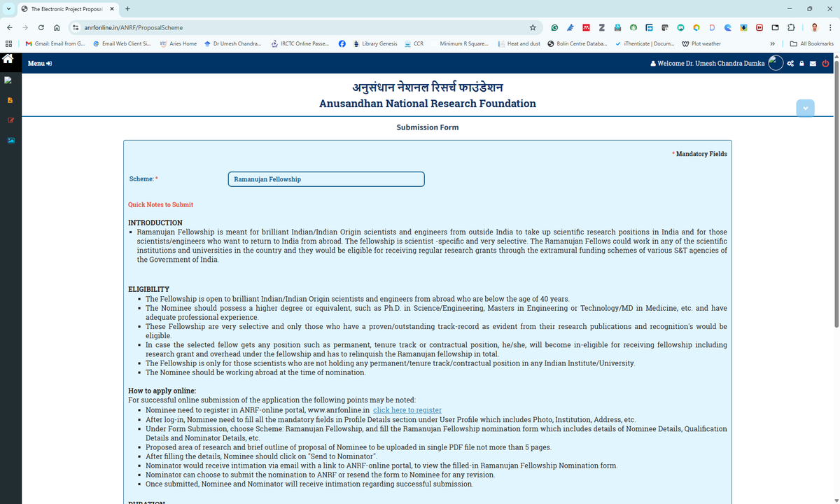Viewport: 840px width, 504px height.
Task: Open the Plot weather bookmark
Action: [x=701, y=43]
